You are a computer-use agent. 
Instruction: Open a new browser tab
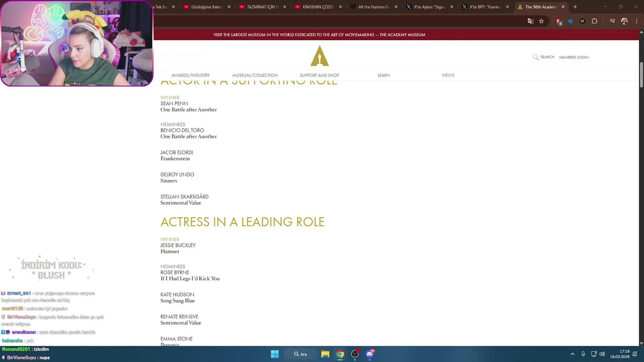tap(575, 7)
